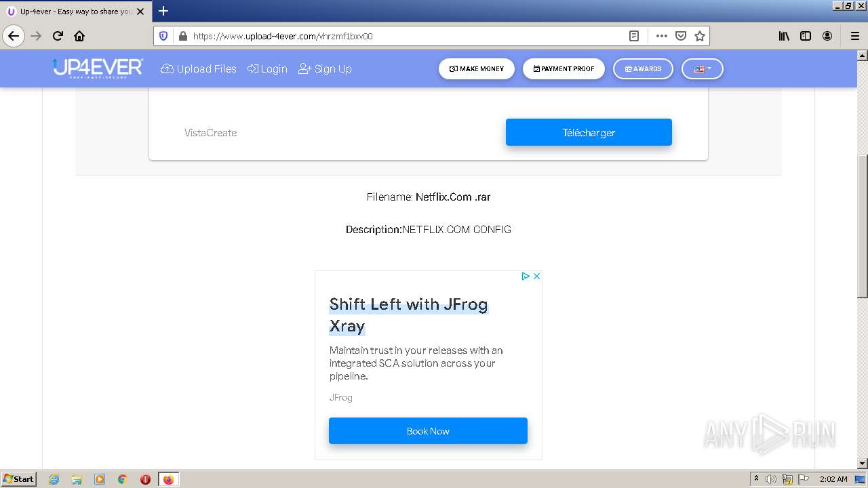
Task: Open the Sign Up link
Action: click(325, 68)
